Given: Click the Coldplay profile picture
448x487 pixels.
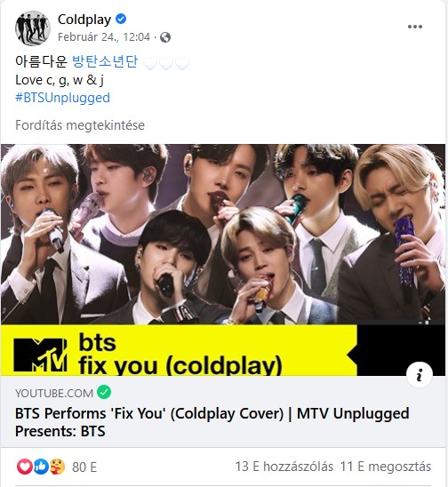Looking at the screenshot, I should [x=32, y=28].
